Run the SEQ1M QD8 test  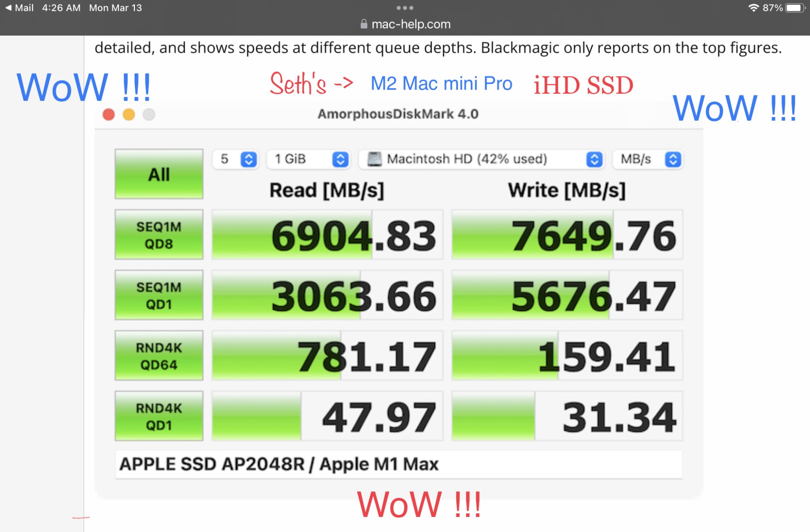tap(159, 235)
